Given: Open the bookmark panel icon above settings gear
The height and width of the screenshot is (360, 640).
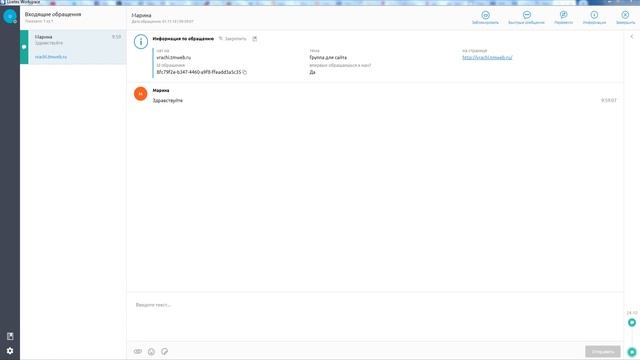Looking at the screenshot, I should 10,336.
